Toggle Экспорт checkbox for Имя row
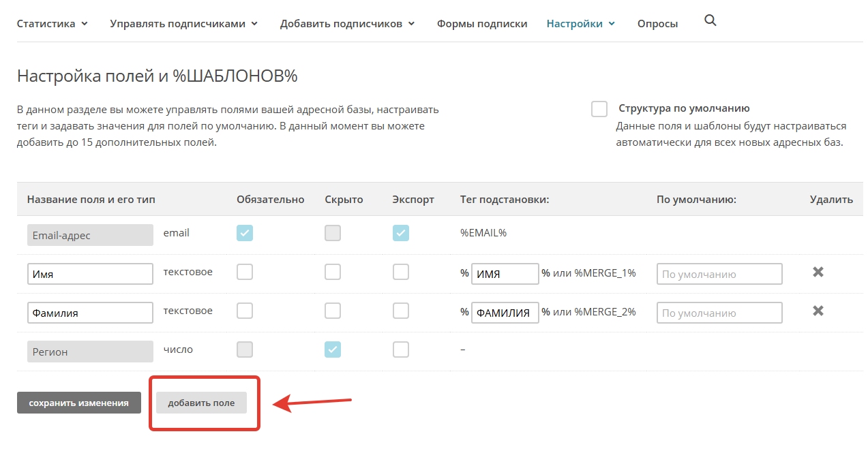The height and width of the screenshot is (451, 868). tap(401, 272)
